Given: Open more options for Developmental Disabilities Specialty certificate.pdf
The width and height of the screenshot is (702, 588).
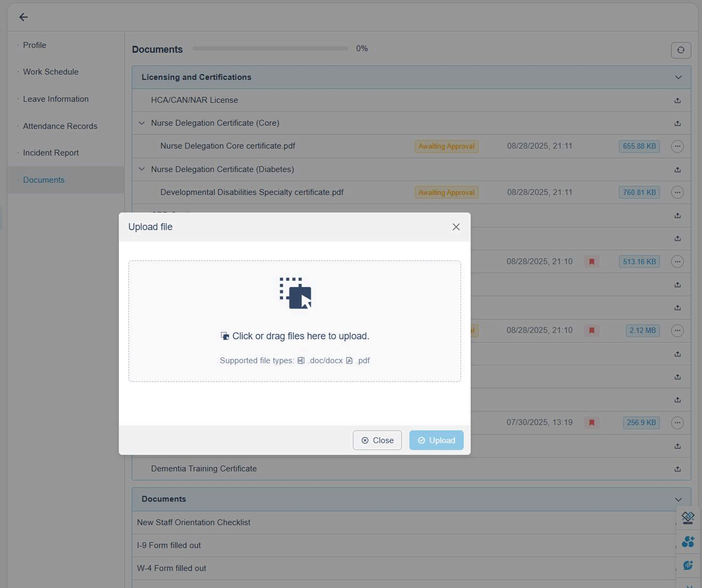Looking at the screenshot, I should click(x=677, y=192).
